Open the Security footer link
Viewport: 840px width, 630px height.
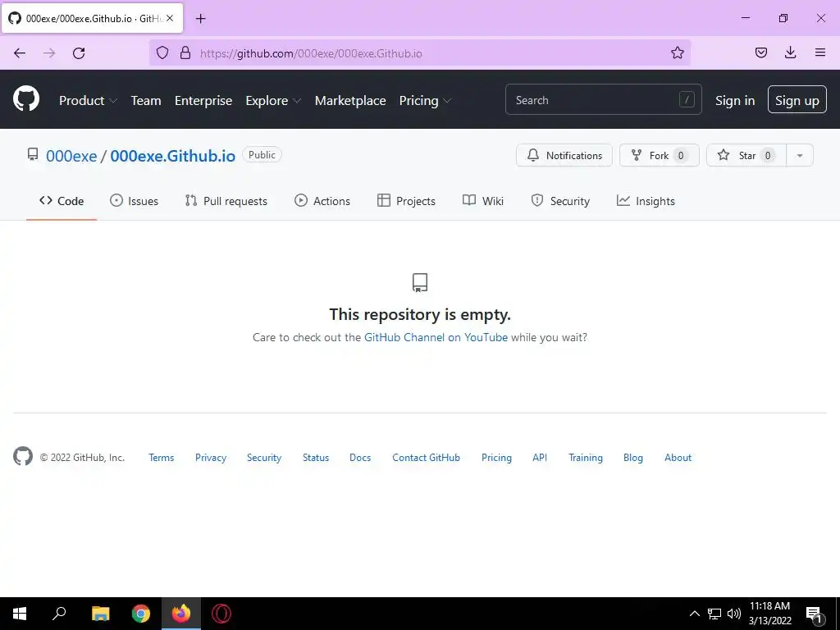pyautogui.click(x=264, y=458)
